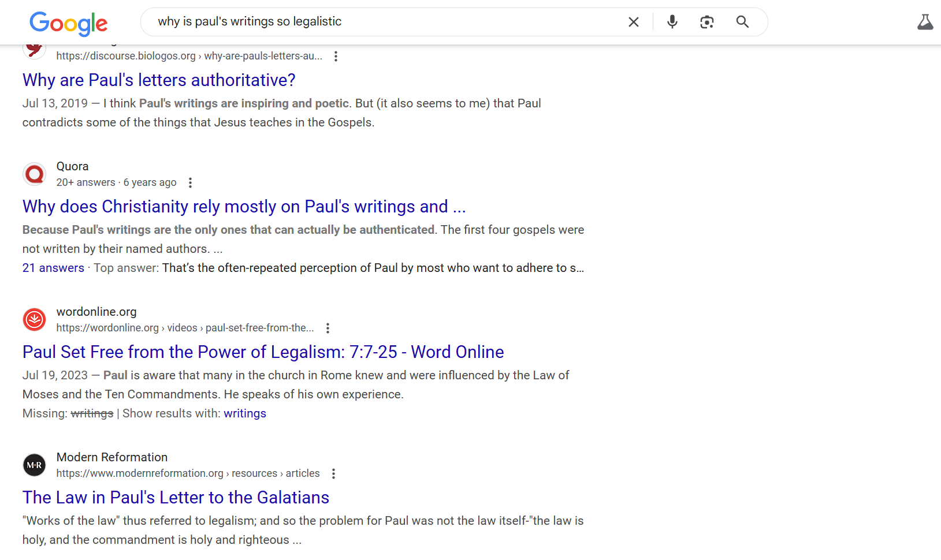Click the modernreformation.org URL breadcrumb

coord(188,473)
